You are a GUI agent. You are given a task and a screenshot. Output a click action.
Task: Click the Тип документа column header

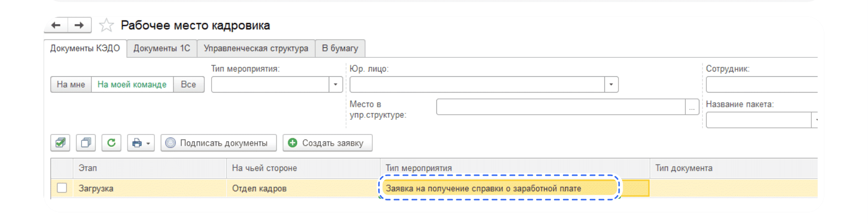click(x=734, y=168)
